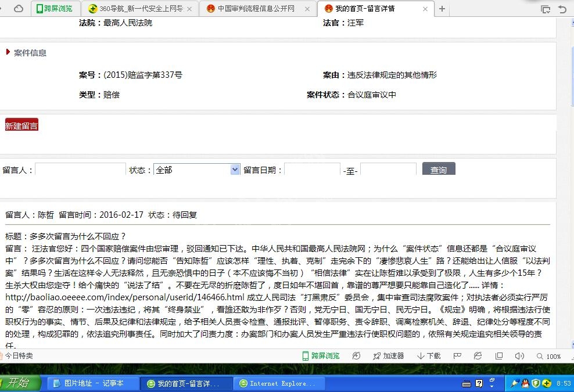The width and height of the screenshot is (574, 392).
Task: Open the 状态 dropdown showing 全部
Action: click(196, 170)
